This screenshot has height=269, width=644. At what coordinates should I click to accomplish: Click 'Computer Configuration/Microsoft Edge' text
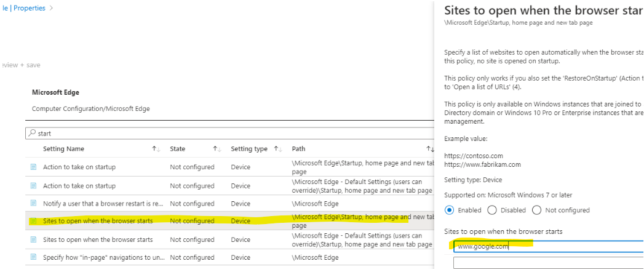(91, 109)
